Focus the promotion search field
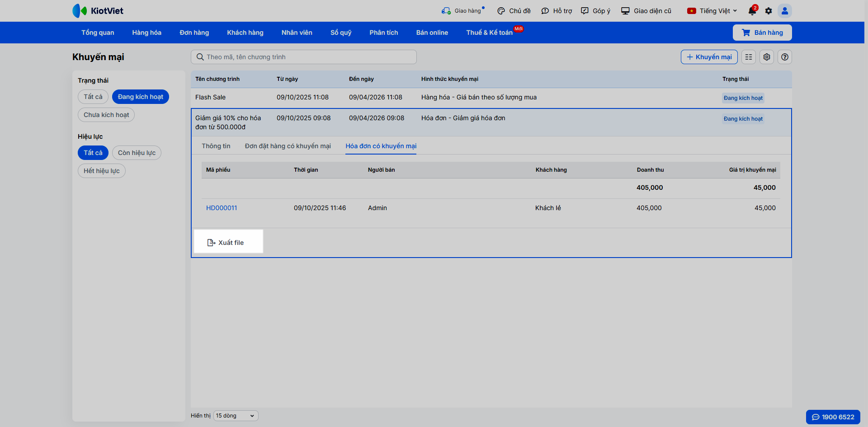This screenshot has width=868, height=427. pyautogui.click(x=304, y=57)
